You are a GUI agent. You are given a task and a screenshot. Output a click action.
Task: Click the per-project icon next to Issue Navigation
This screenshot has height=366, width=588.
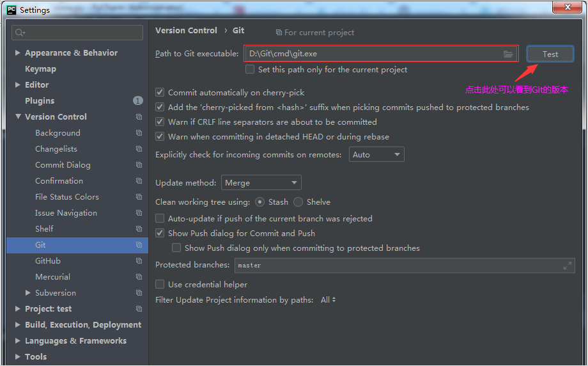pyautogui.click(x=139, y=213)
